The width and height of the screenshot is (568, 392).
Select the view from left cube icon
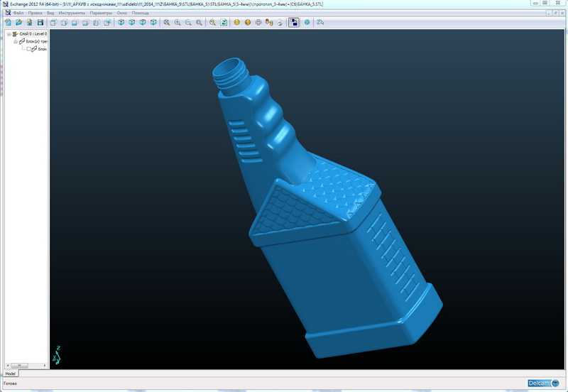[97, 23]
